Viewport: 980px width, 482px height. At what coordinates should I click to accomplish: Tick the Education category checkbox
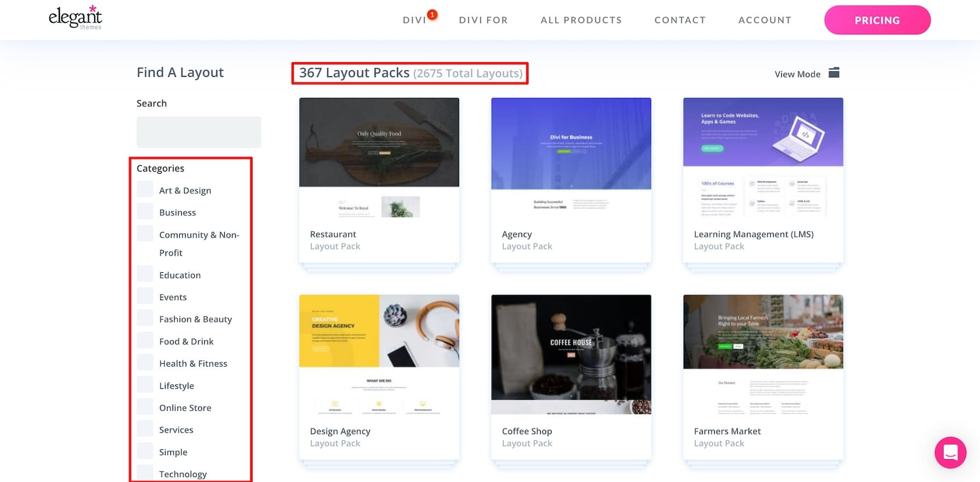click(x=145, y=273)
